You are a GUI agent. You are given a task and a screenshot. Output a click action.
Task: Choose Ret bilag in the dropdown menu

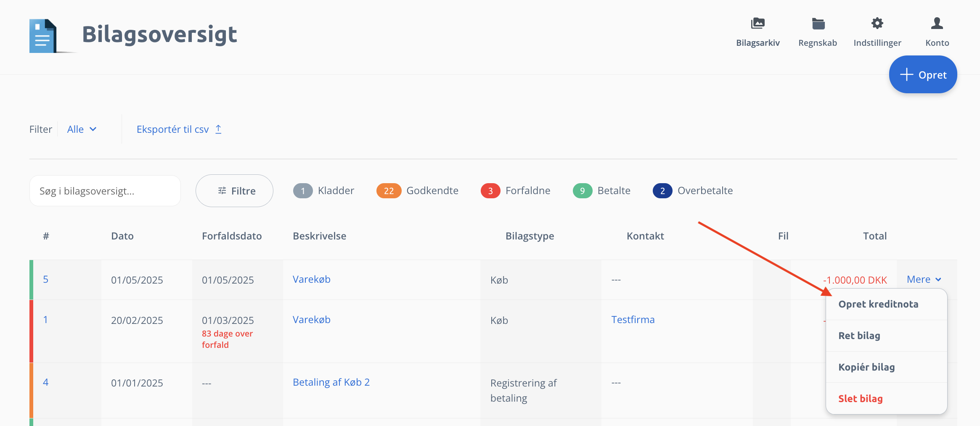point(859,336)
